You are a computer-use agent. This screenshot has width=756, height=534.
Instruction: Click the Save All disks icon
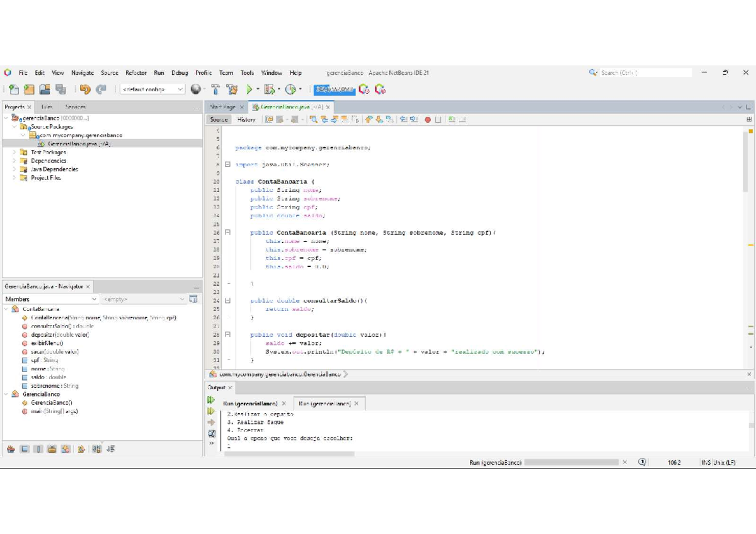(x=60, y=90)
